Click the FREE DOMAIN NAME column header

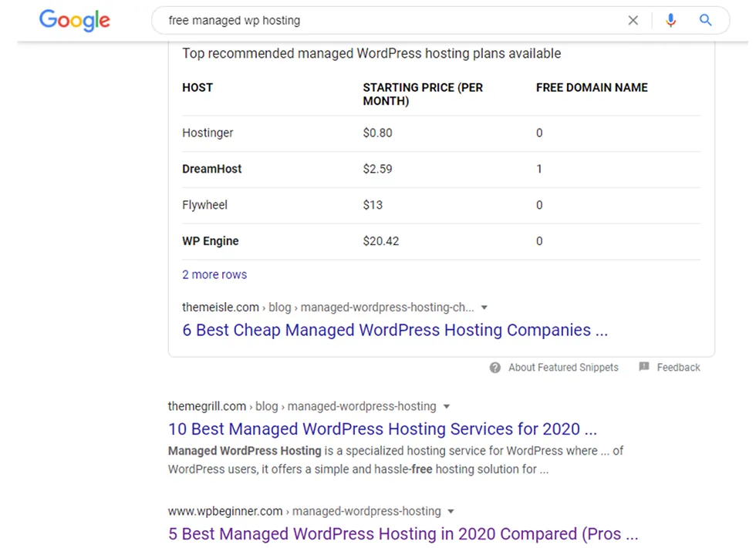coord(592,88)
